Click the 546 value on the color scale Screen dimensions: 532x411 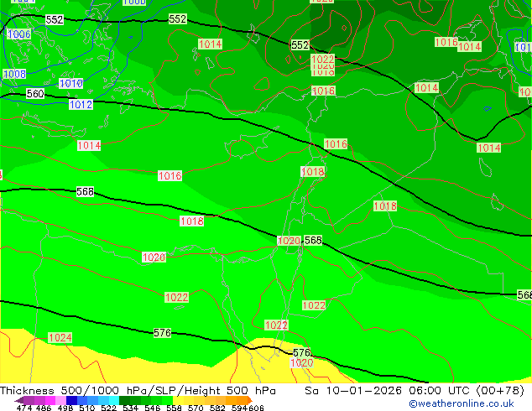[x=153, y=408]
